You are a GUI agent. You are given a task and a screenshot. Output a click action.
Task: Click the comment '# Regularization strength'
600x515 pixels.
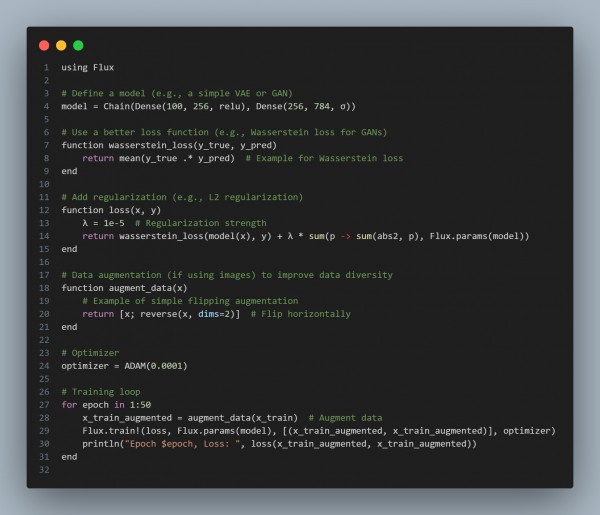pyautogui.click(x=201, y=223)
